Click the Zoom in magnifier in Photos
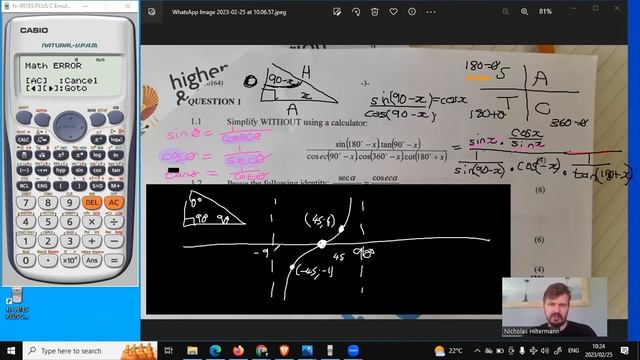 click(x=524, y=12)
